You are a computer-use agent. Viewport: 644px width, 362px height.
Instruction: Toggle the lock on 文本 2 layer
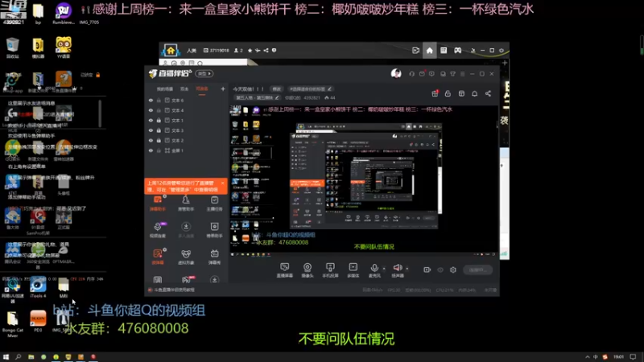(159, 140)
